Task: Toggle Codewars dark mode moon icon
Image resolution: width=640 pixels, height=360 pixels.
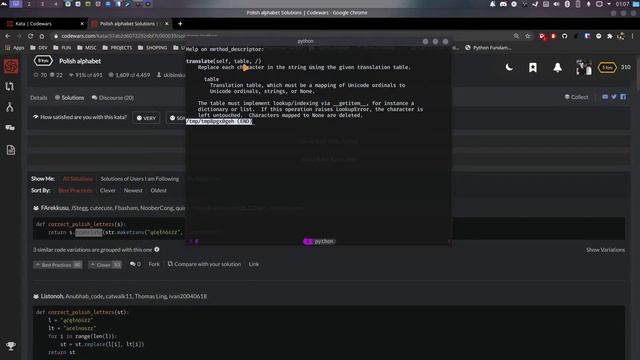Action: [509, 67]
